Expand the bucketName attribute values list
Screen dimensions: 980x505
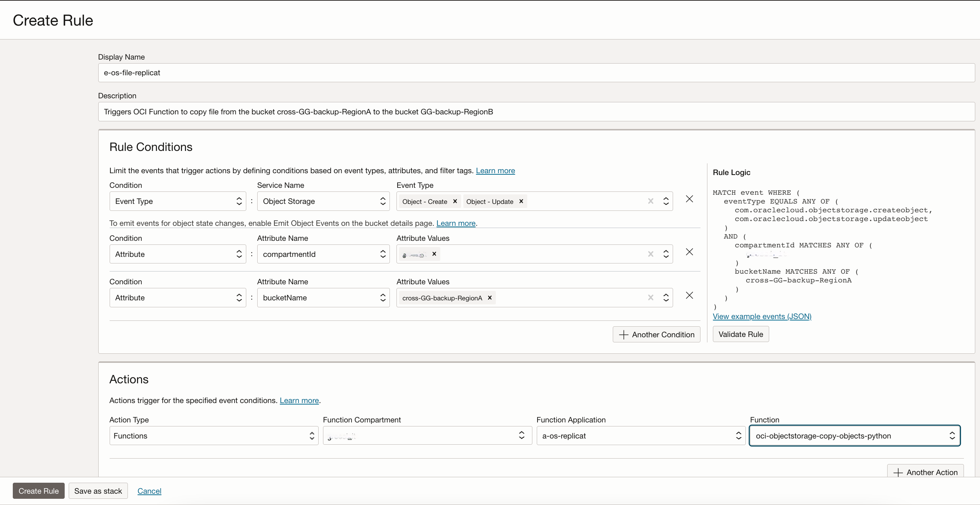(x=666, y=297)
